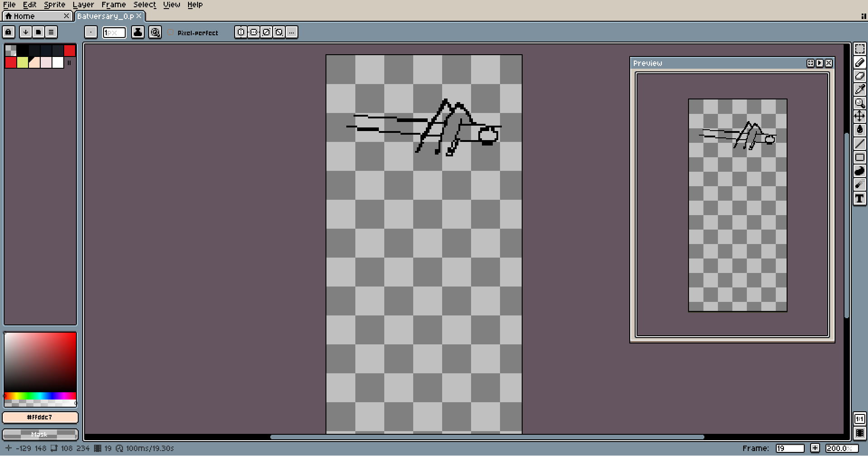Open the Sprite menu
This screenshot has height=456, width=868.
click(x=54, y=5)
